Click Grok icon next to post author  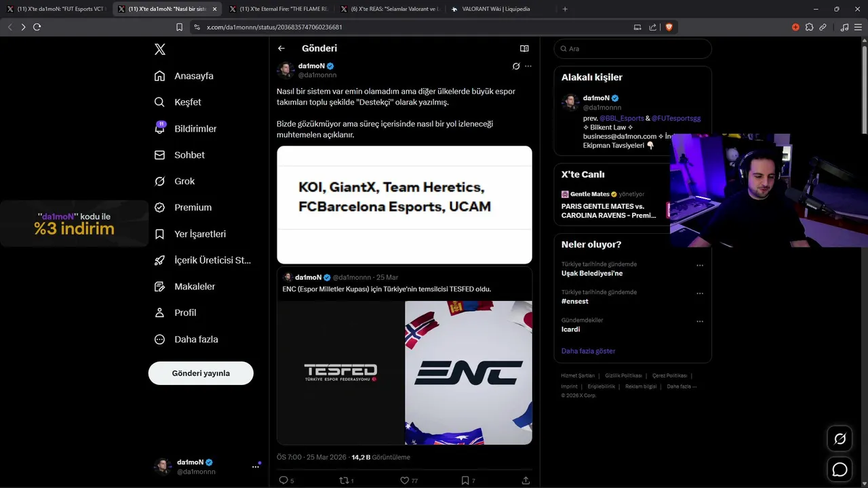[x=516, y=66]
